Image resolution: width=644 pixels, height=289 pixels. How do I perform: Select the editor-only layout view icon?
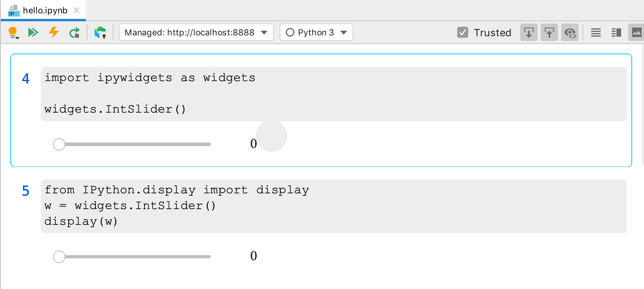pyautogui.click(x=595, y=32)
